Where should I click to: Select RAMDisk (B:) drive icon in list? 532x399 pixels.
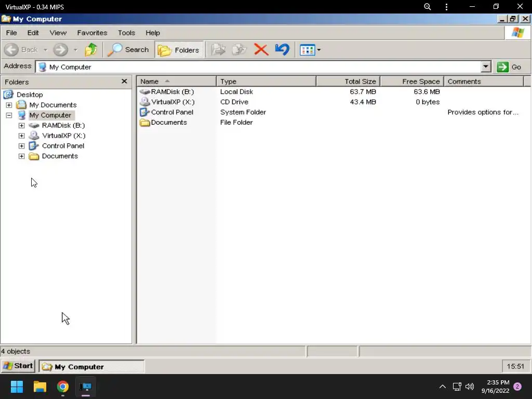point(145,91)
